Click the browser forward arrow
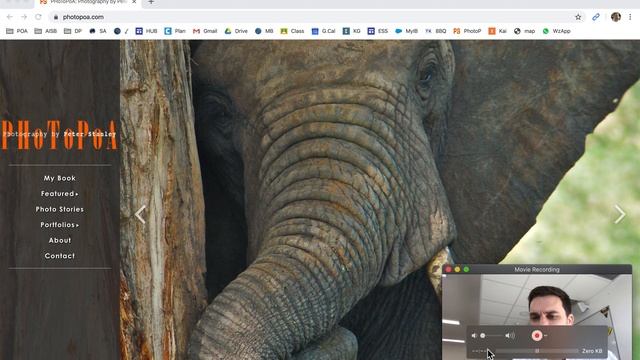The height and width of the screenshot is (360, 640). point(24,17)
